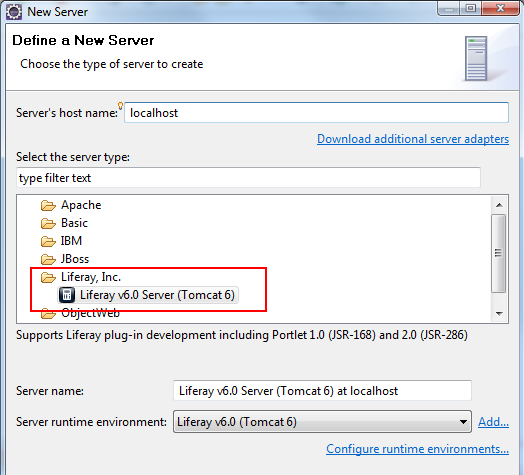Click the Add... runtime link
The image size is (524, 475).
(493, 422)
